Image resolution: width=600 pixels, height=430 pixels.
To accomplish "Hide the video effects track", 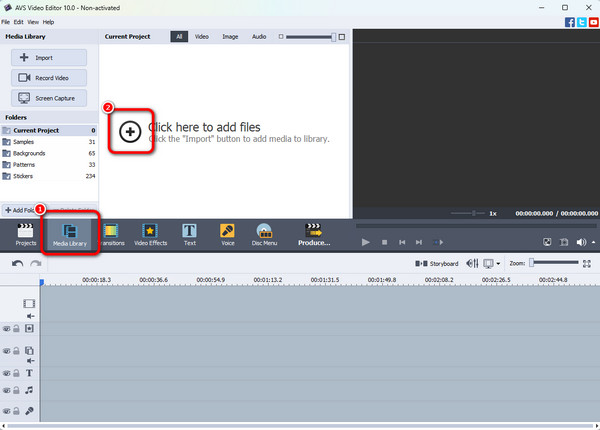I will pyautogui.click(x=7, y=329).
